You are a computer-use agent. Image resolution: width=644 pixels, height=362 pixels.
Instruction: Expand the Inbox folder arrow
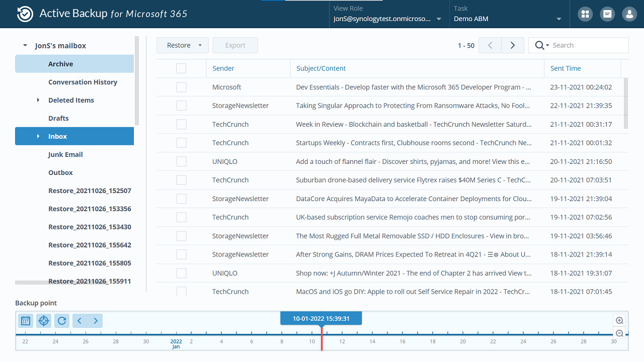[x=38, y=136]
